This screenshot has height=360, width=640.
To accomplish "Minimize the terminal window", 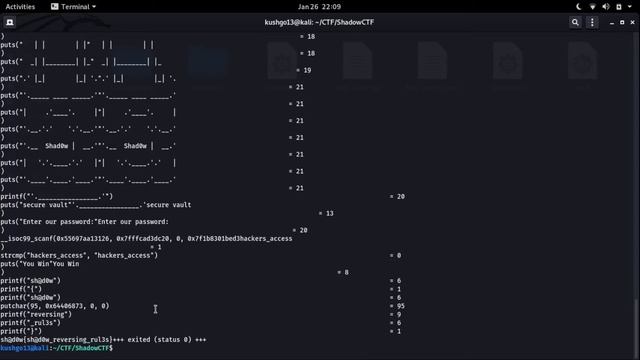I will [x=612, y=23].
